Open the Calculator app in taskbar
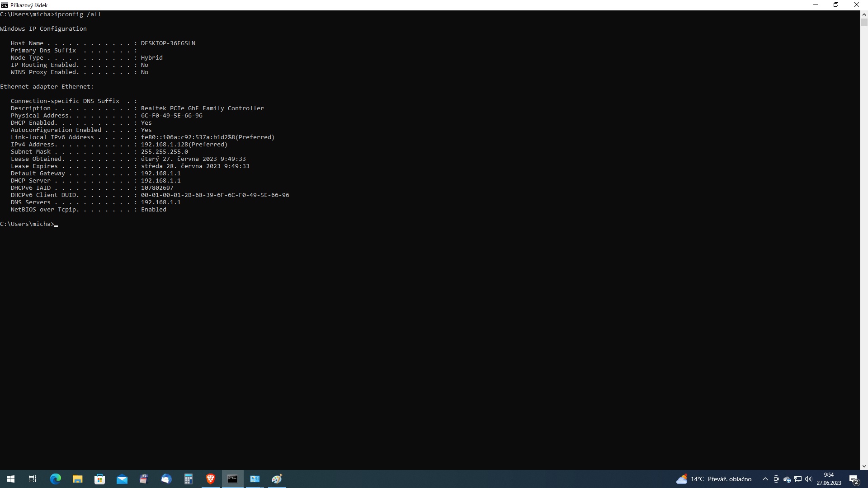The width and height of the screenshot is (868, 488). pos(189,479)
